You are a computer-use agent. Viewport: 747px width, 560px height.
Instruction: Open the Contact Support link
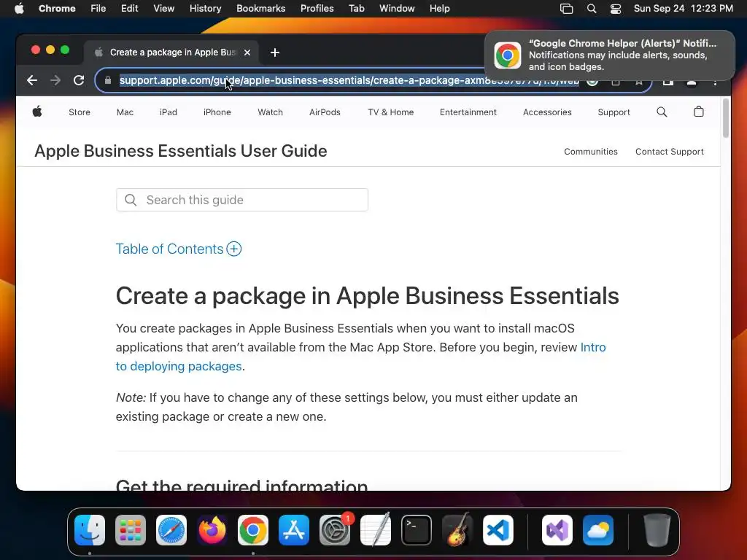[670, 152]
